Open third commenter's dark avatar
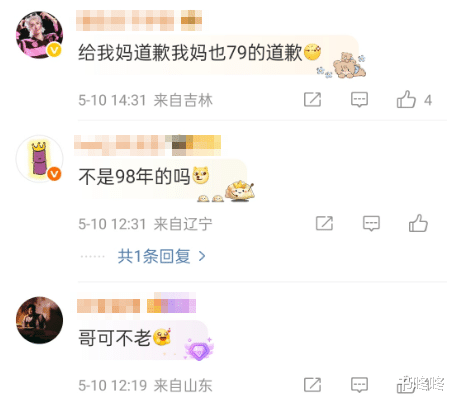This screenshot has width=453, height=402. [x=39, y=320]
